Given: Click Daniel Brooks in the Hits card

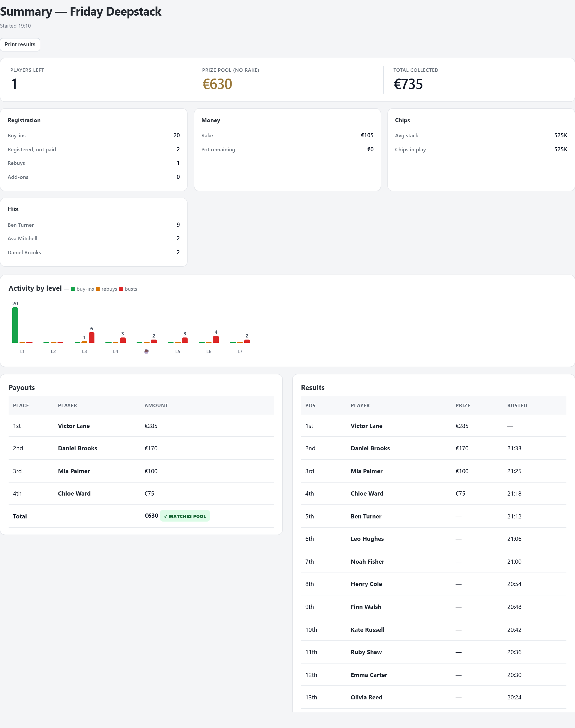Looking at the screenshot, I should click(24, 252).
